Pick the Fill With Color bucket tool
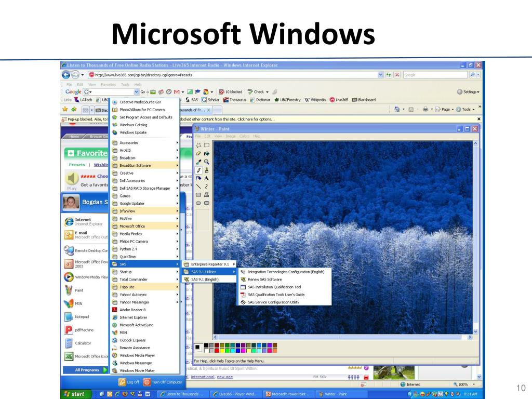 coord(207,154)
